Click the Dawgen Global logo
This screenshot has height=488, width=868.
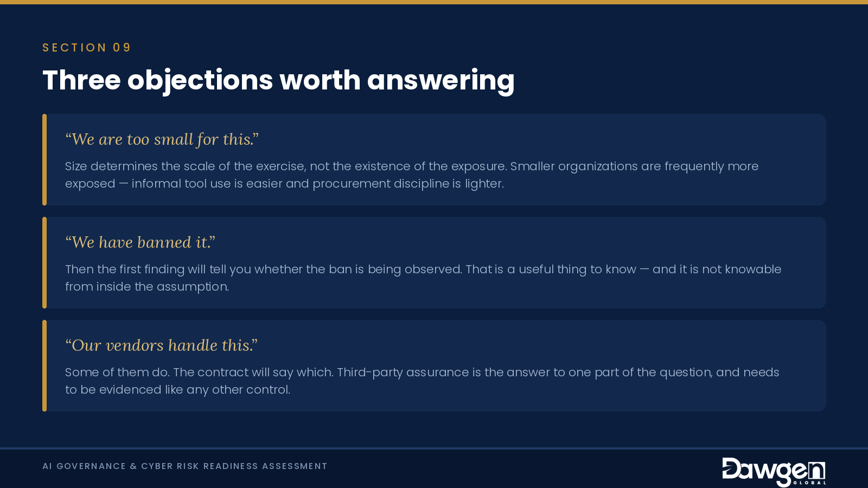coord(774,472)
